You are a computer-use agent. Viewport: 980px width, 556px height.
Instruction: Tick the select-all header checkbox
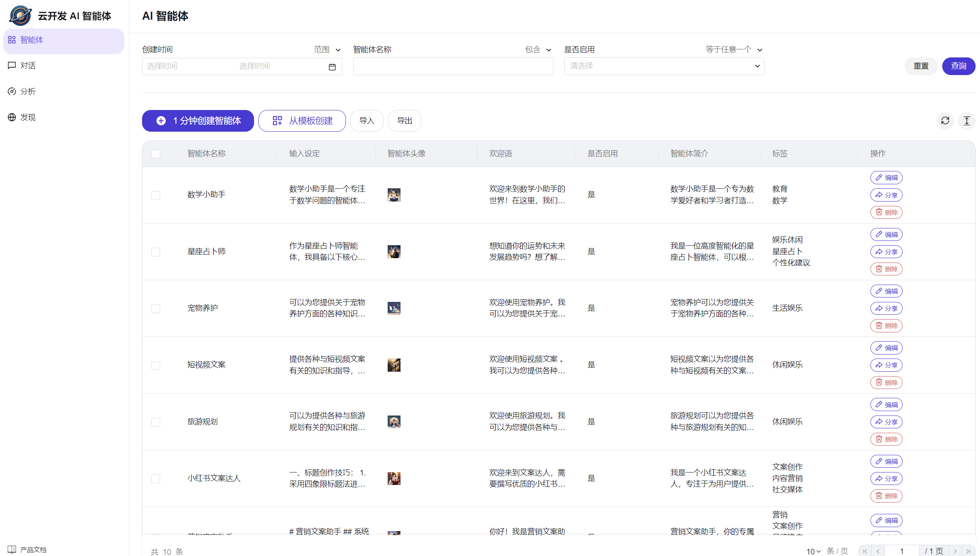tap(156, 154)
